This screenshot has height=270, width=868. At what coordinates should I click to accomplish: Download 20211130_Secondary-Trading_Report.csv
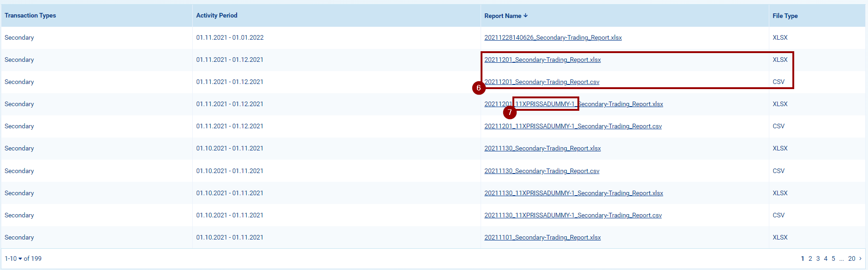point(541,171)
